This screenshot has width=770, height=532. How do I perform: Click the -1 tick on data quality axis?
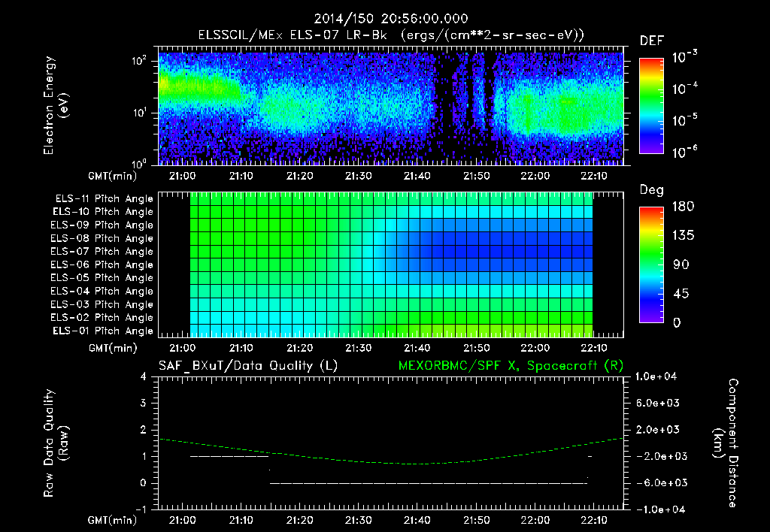point(141,509)
